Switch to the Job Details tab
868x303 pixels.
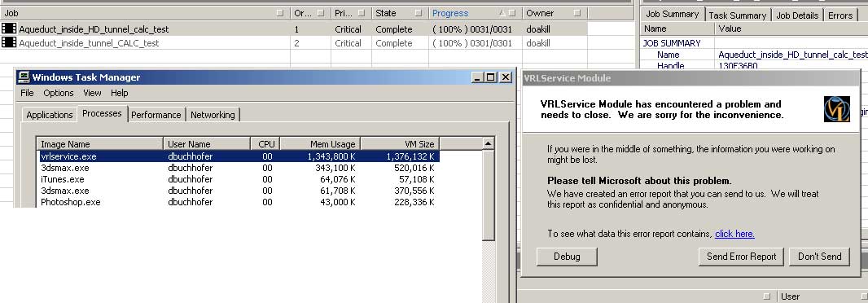point(797,15)
